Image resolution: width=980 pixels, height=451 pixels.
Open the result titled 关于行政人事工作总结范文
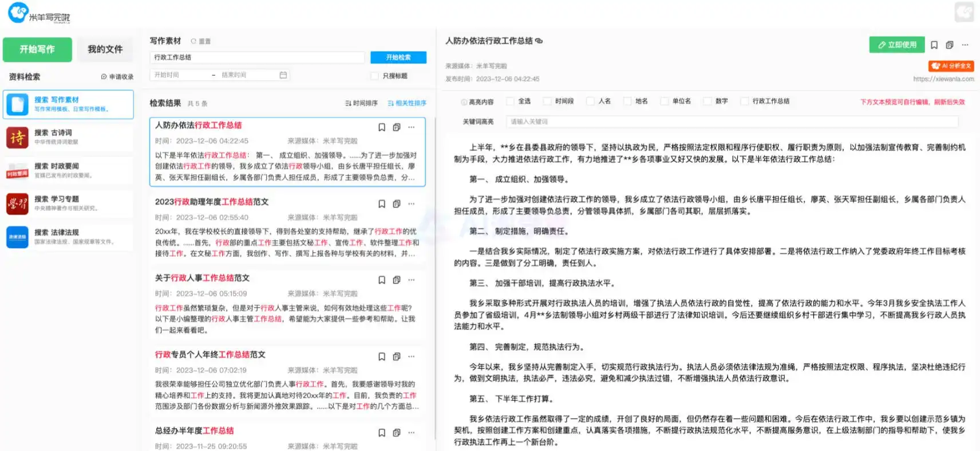202,278
